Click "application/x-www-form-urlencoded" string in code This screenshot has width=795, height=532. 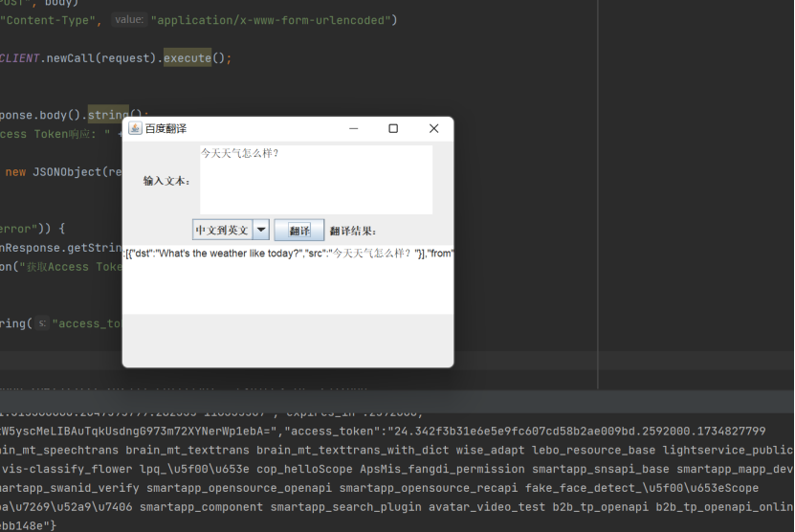[x=272, y=20]
